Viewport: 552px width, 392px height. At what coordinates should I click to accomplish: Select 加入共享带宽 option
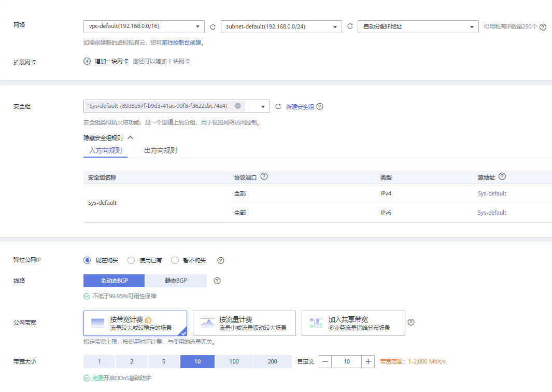pos(353,324)
